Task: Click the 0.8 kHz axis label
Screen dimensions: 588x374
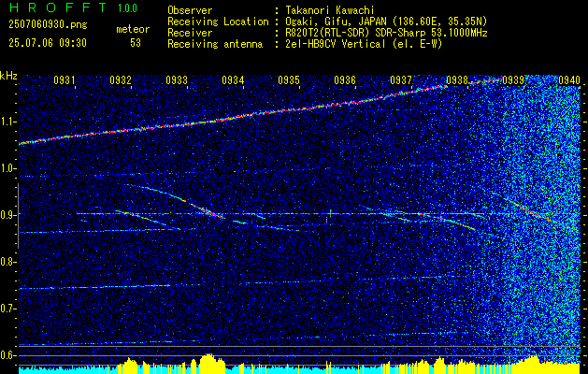Action: [8, 262]
